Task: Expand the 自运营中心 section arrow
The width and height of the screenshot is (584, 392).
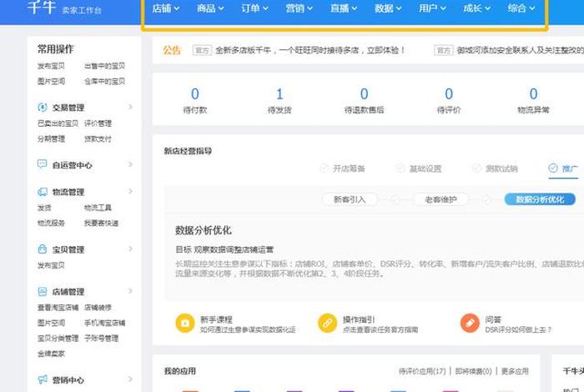Action: tap(130, 164)
